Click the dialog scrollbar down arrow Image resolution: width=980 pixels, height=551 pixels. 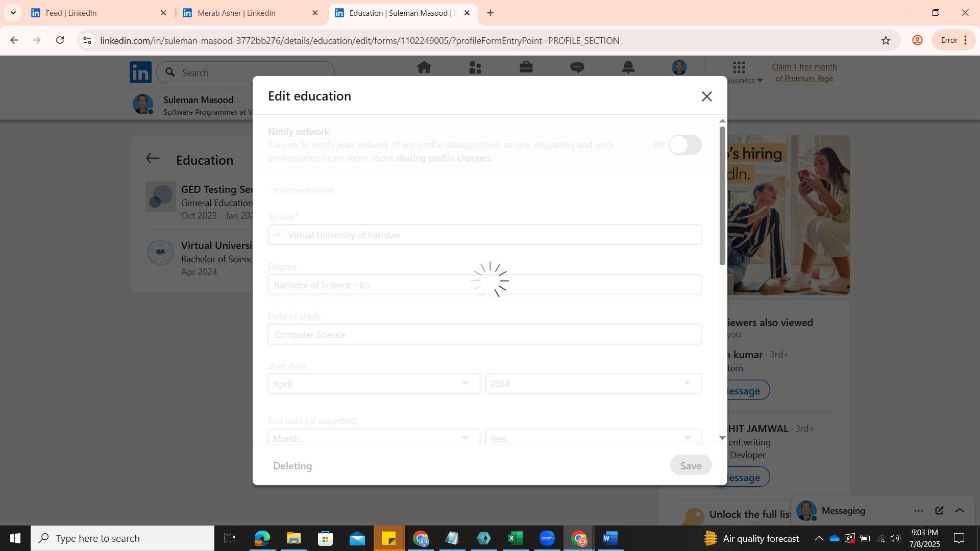click(722, 438)
